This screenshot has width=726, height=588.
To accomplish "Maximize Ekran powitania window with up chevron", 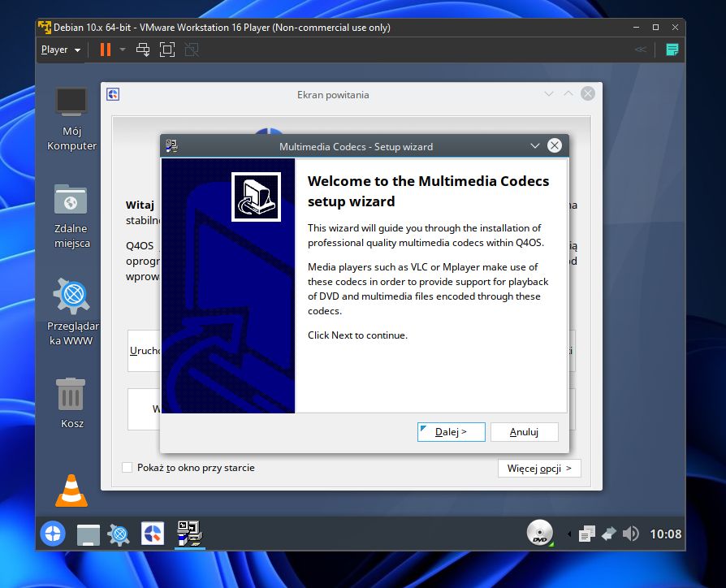I will click(x=568, y=94).
